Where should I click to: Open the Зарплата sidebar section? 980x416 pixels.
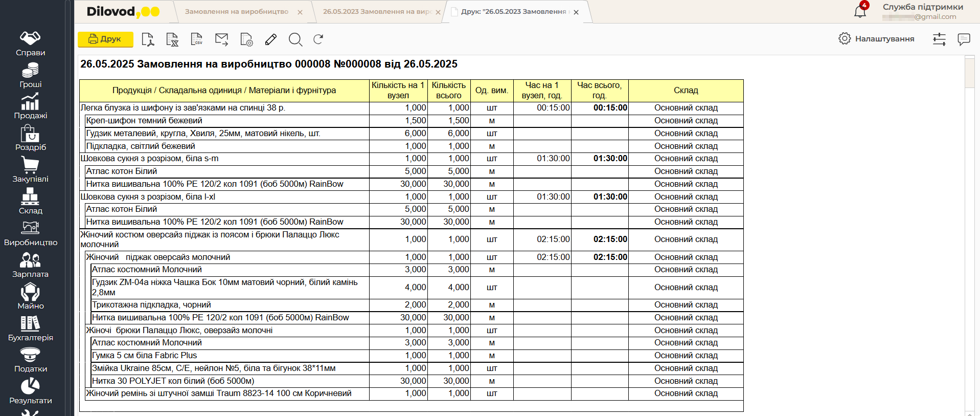coord(31,265)
